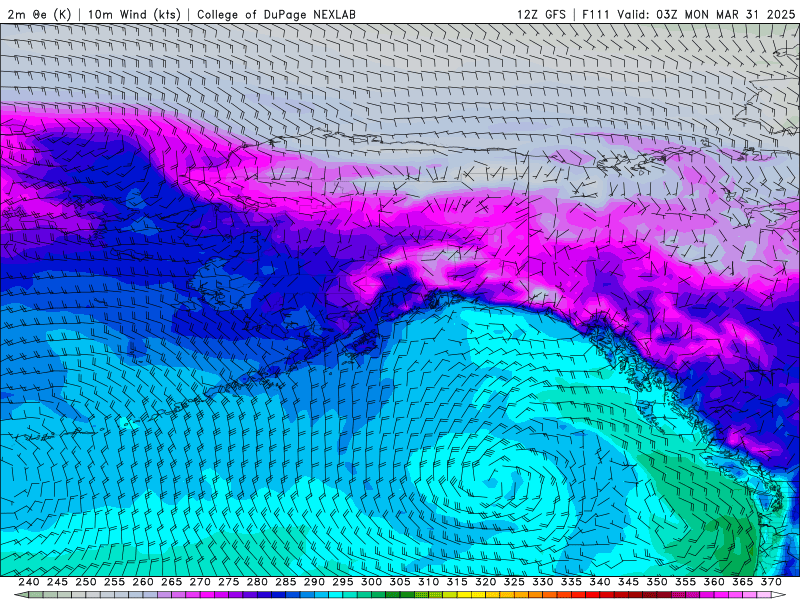800x600 pixels.
Task: Click the 270 colorbar scale value
Action: tap(200, 582)
